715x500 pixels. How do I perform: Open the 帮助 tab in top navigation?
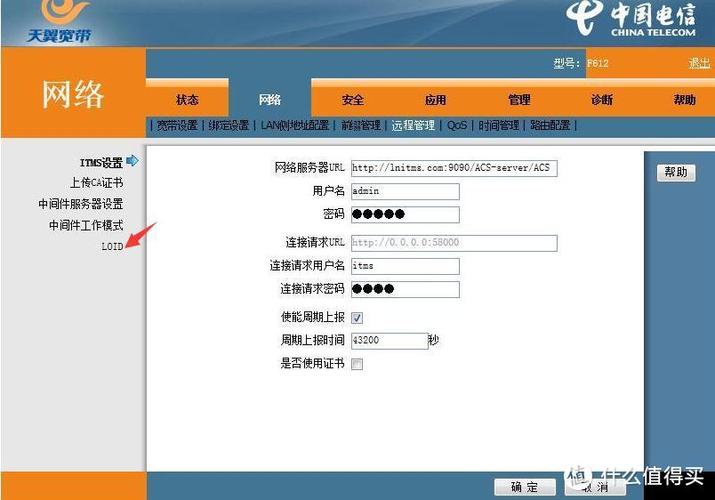[684, 99]
